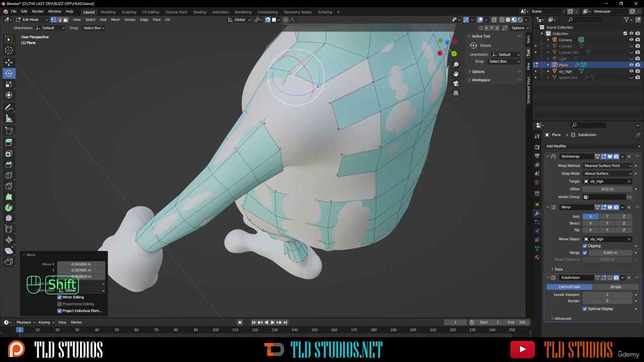
Task: Open the Add Modifier dropdown
Action: pos(556,146)
